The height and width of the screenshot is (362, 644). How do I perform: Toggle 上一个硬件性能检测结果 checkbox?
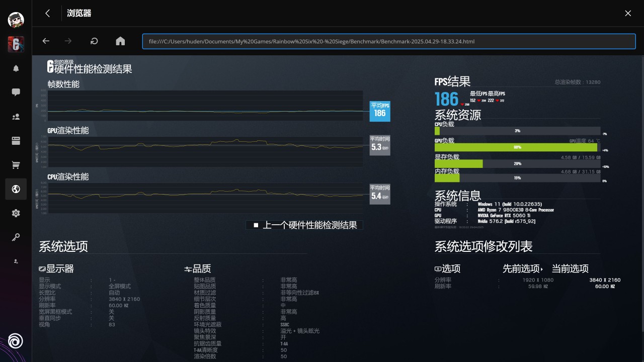[x=256, y=225]
